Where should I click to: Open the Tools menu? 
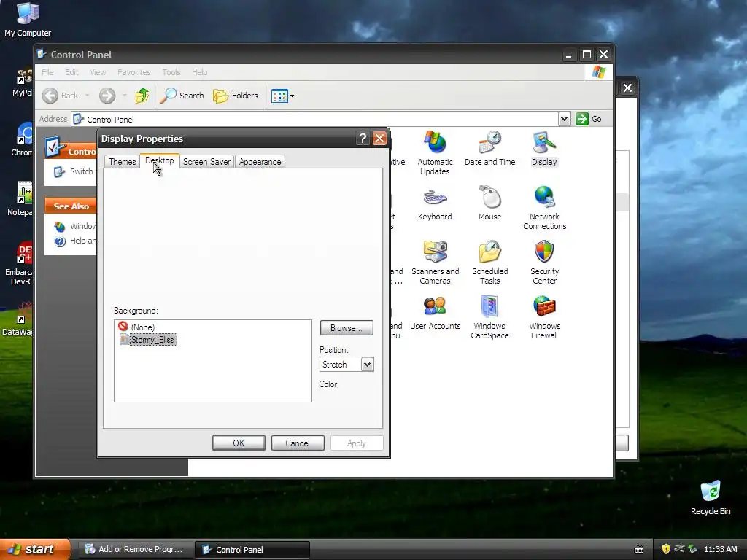coord(171,72)
